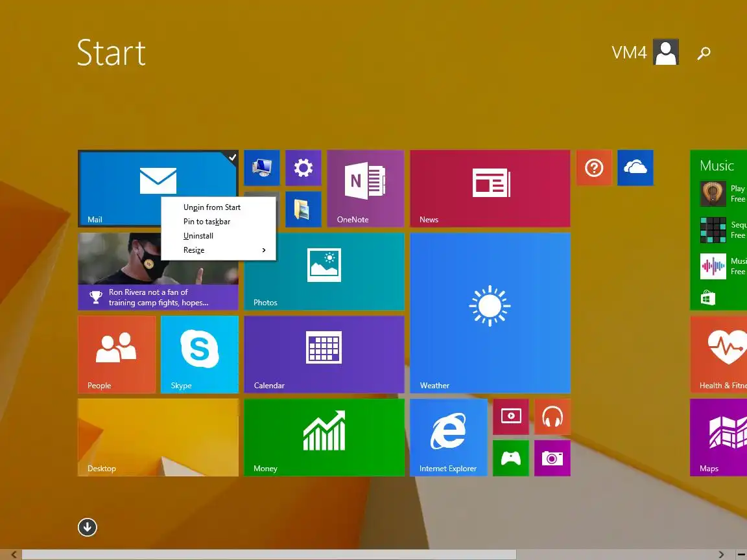Open the sequencer grid app in the Music tile

pos(713,229)
